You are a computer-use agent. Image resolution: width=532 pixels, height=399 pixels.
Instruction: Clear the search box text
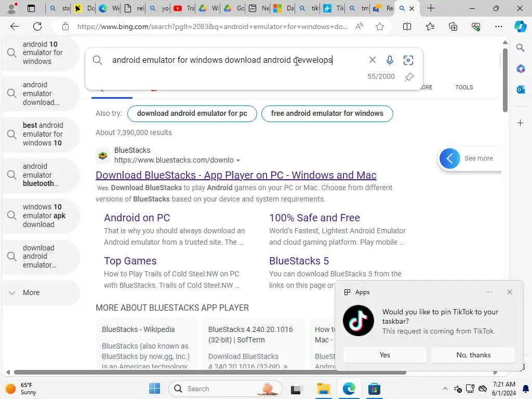(x=372, y=60)
